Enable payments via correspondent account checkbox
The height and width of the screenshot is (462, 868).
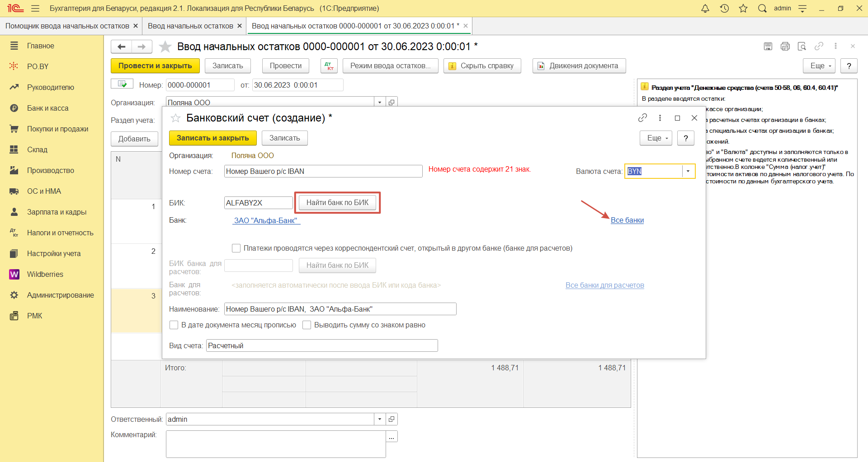click(236, 248)
